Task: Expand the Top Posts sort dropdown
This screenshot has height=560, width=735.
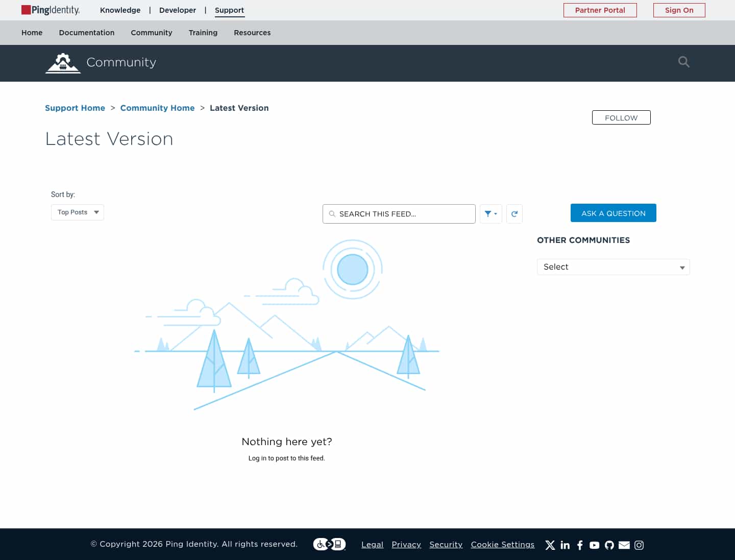Action: pos(78,212)
